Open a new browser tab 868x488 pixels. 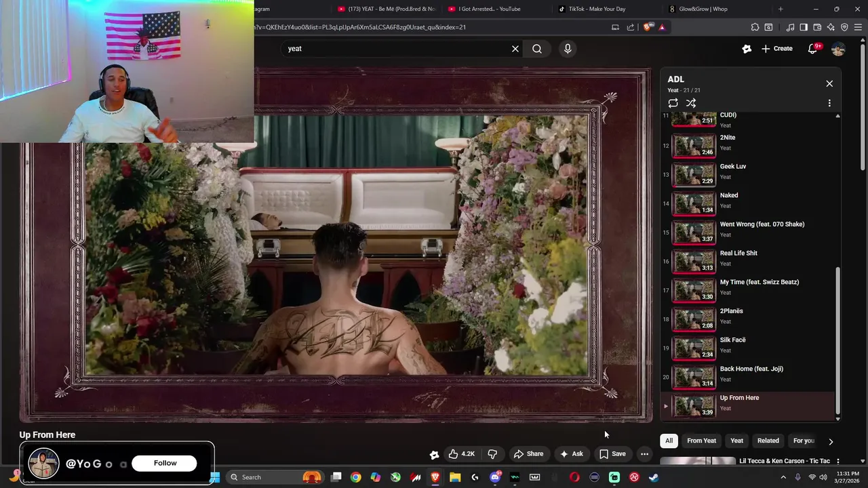[781, 9]
